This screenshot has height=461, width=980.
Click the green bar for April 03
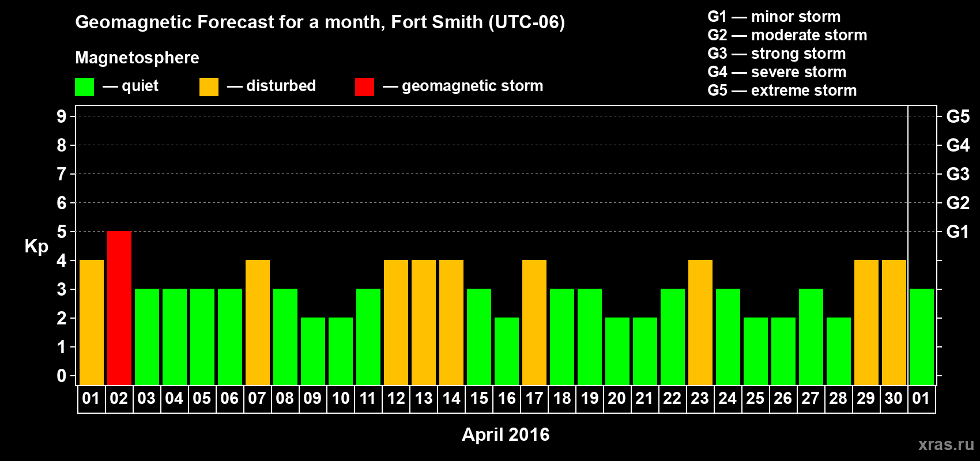[x=147, y=337]
